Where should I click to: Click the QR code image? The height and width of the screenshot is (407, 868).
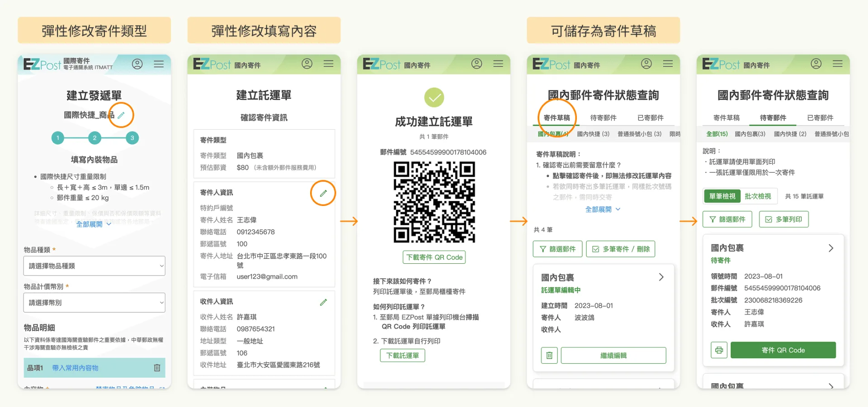[434, 202]
